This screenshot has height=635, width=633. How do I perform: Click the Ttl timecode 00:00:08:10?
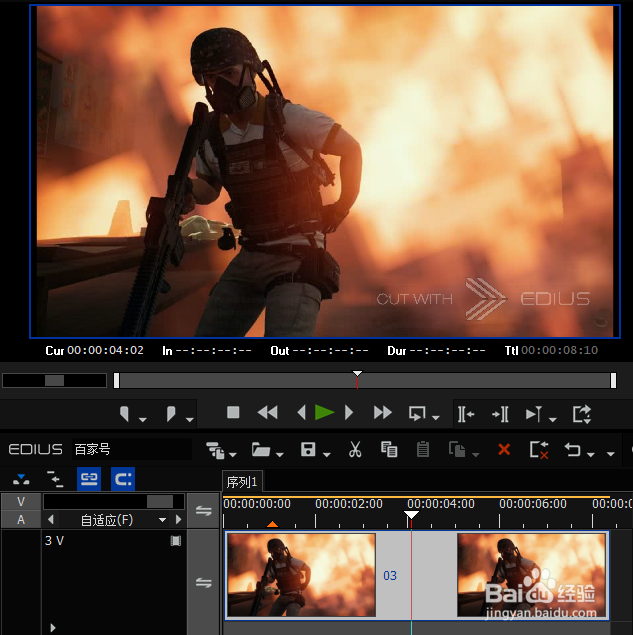pyautogui.click(x=559, y=350)
